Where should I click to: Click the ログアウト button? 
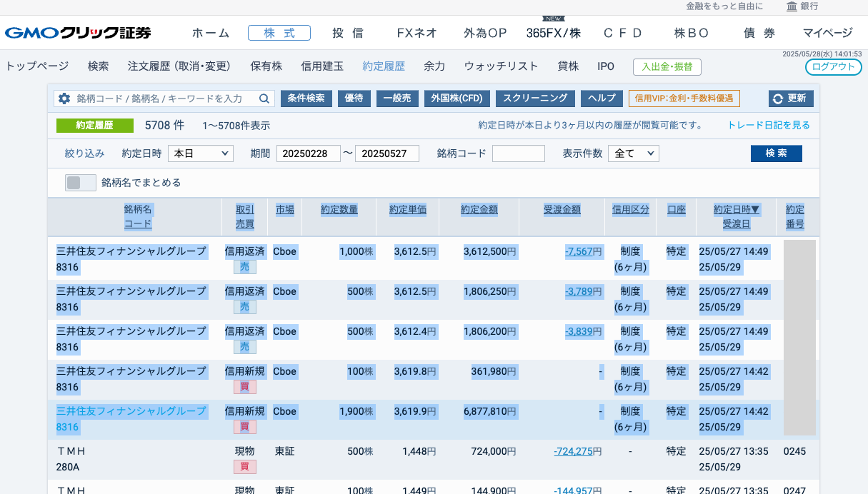(x=834, y=66)
